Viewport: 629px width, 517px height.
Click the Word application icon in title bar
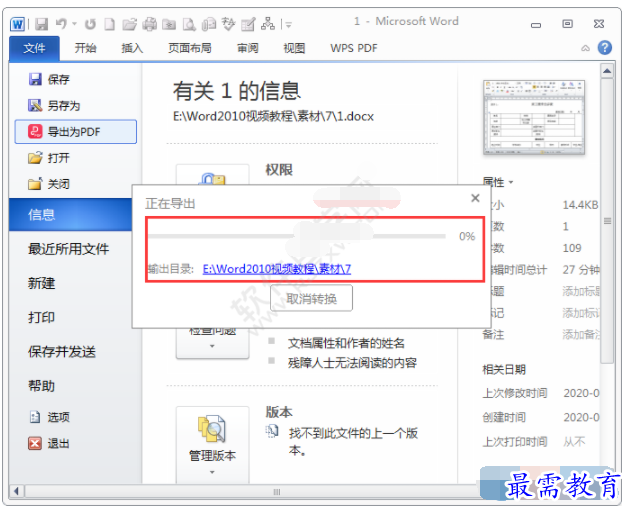point(17,24)
